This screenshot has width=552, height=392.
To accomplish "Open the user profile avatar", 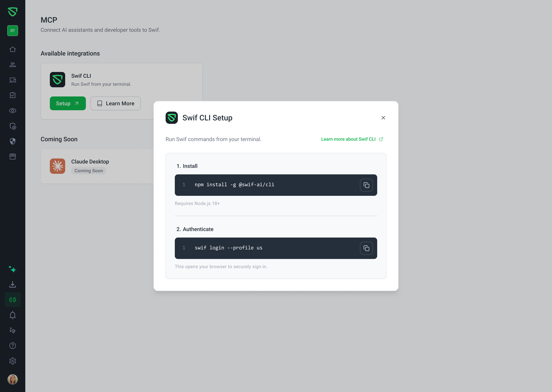I will (13, 379).
